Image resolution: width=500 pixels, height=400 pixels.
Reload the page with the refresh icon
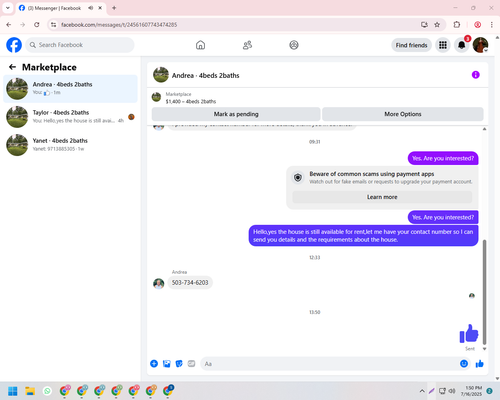[x=37, y=25]
